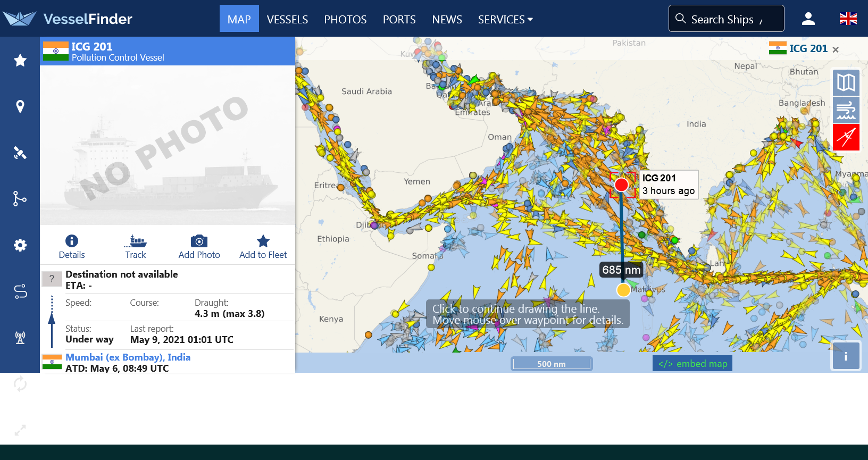Click the embed map button
Image resolution: width=868 pixels, height=460 pixels.
[x=692, y=364]
